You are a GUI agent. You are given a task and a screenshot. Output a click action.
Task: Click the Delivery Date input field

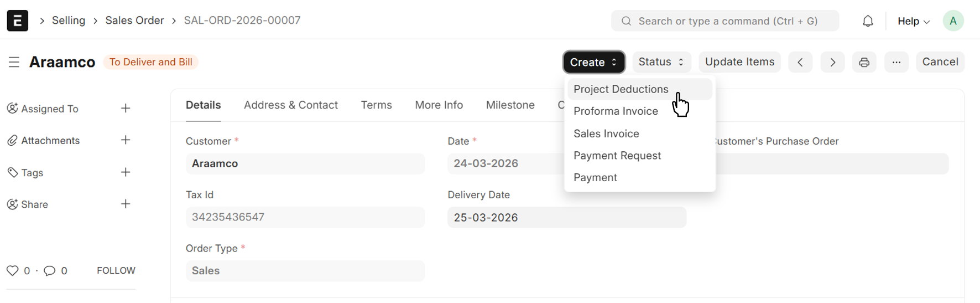566,218
